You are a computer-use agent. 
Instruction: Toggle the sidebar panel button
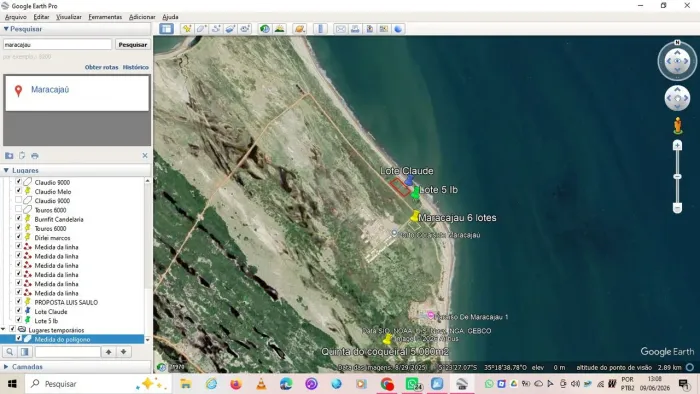click(x=167, y=29)
